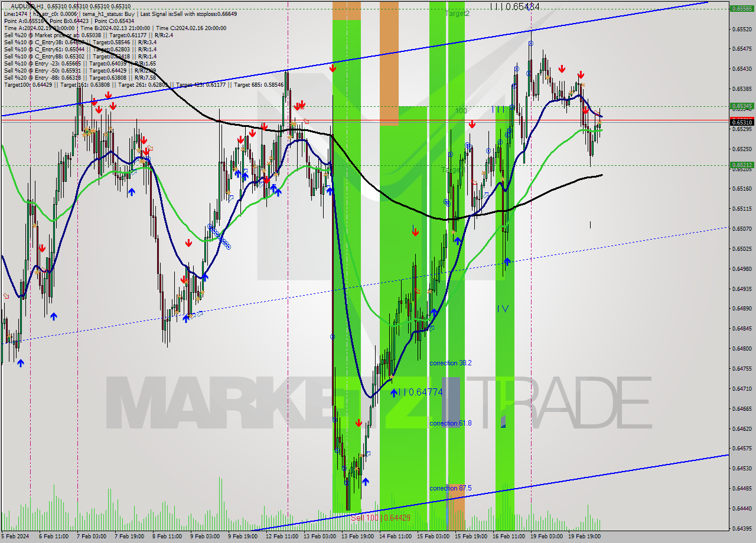Click the '7 Feb 03:00' time axis label
This screenshot has width=756, height=543.
coord(91,537)
